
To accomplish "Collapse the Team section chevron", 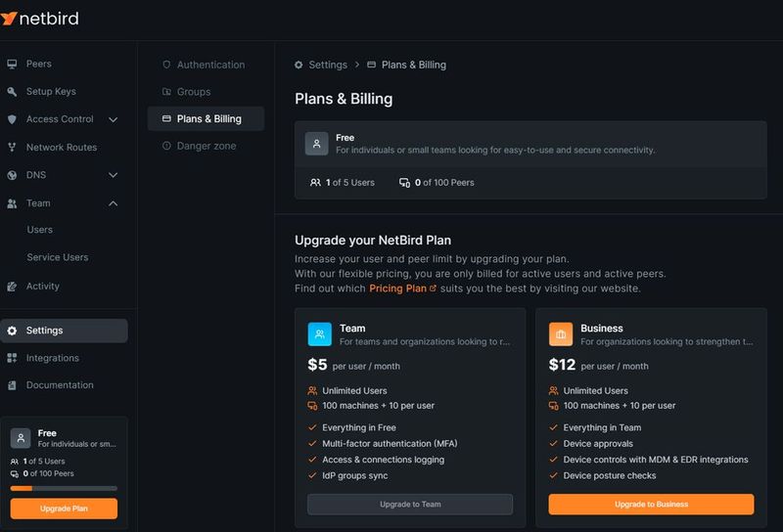I will click(x=113, y=203).
